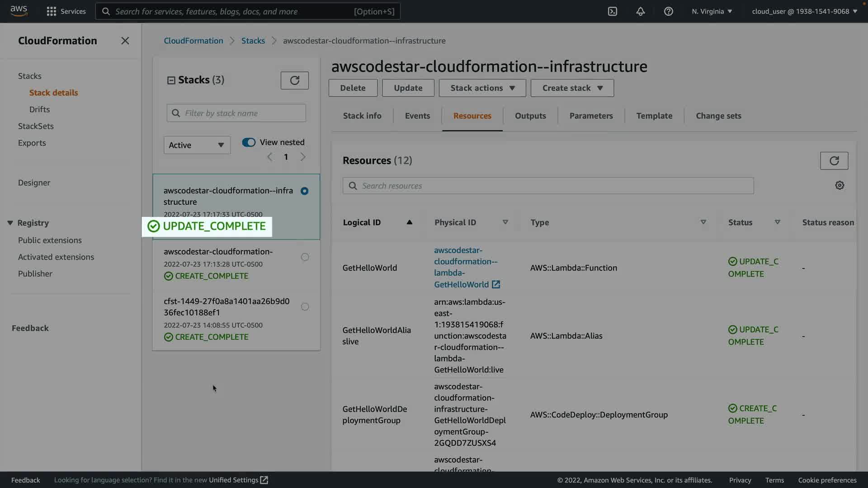Expand the Stack actions dropdown
This screenshot has width=868, height=488.
point(482,88)
